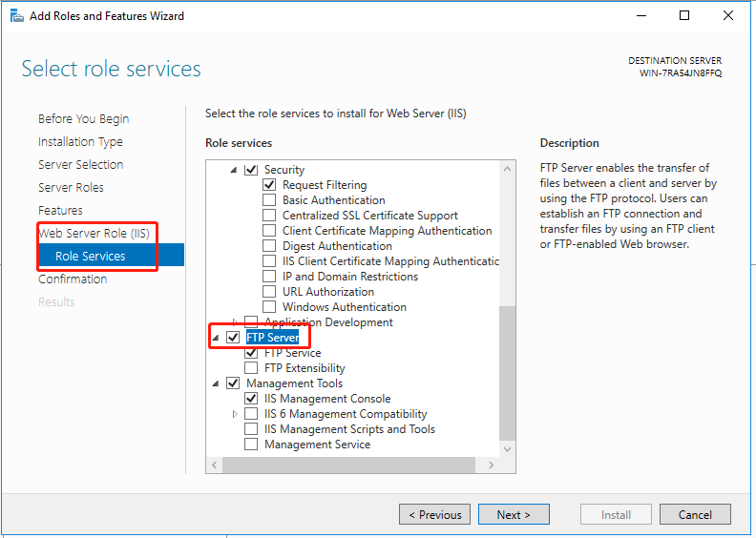Select the FTP Service label

tap(293, 353)
